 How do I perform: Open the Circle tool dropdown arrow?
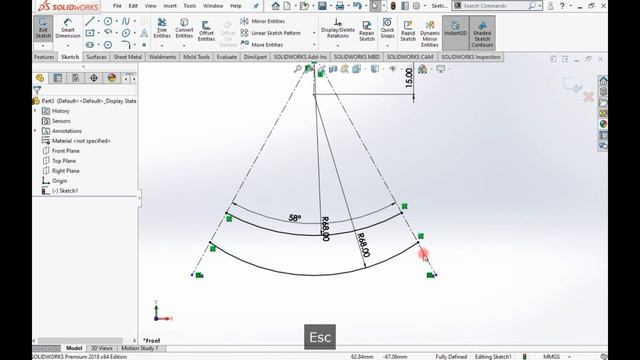[116, 21]
